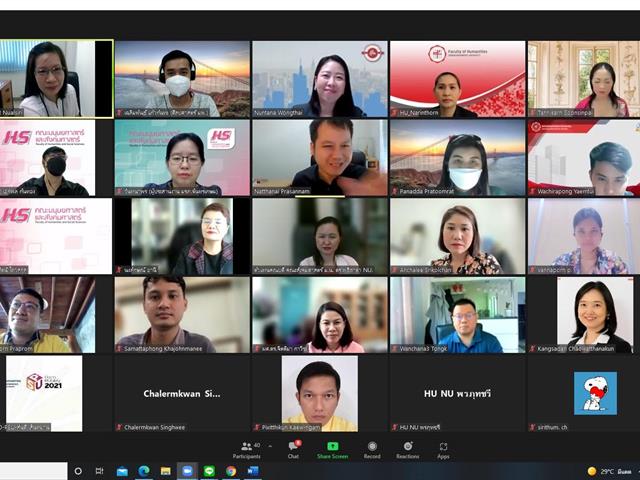The height and width of the screenshot is (480, 640).
Task: Click the name label 'sirithum. ch'
Action: [552, 427]
